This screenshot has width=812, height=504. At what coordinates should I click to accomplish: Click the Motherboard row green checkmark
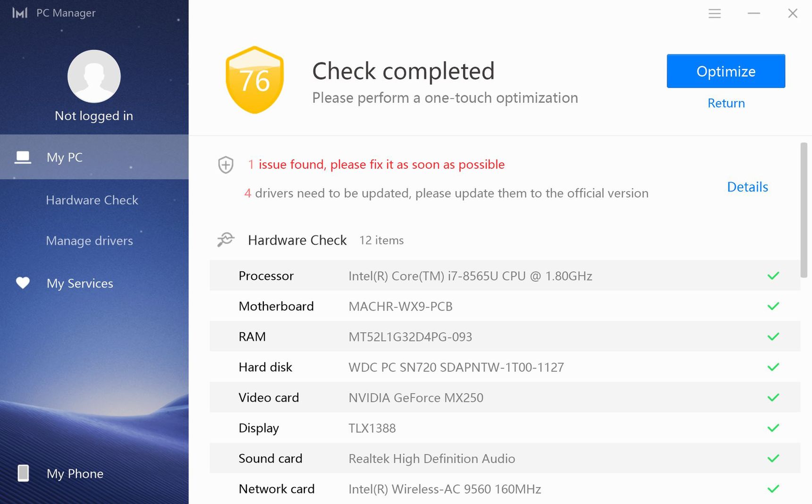click(773, 306)
